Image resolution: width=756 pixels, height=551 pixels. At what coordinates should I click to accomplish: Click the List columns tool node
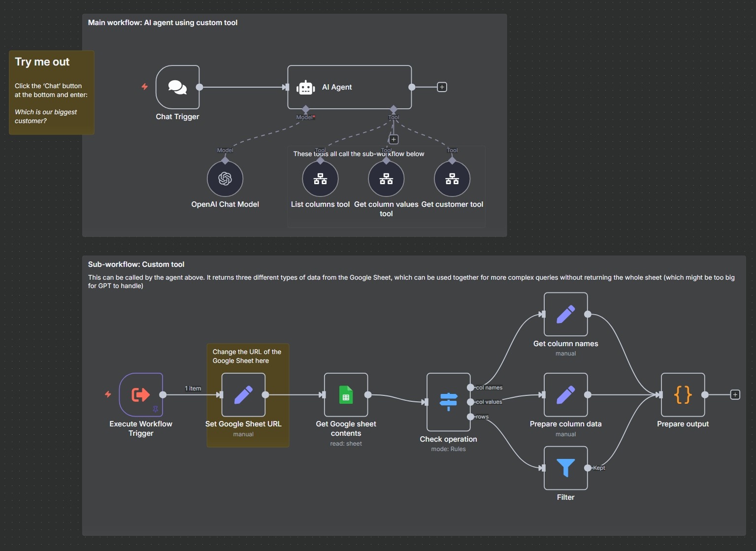(x=320, y=179)
